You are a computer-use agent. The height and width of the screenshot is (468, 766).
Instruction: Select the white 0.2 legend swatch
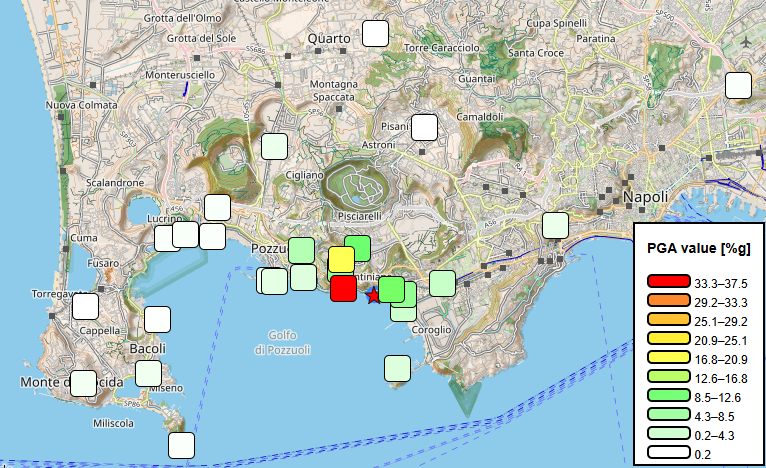[x=669, y=452]
